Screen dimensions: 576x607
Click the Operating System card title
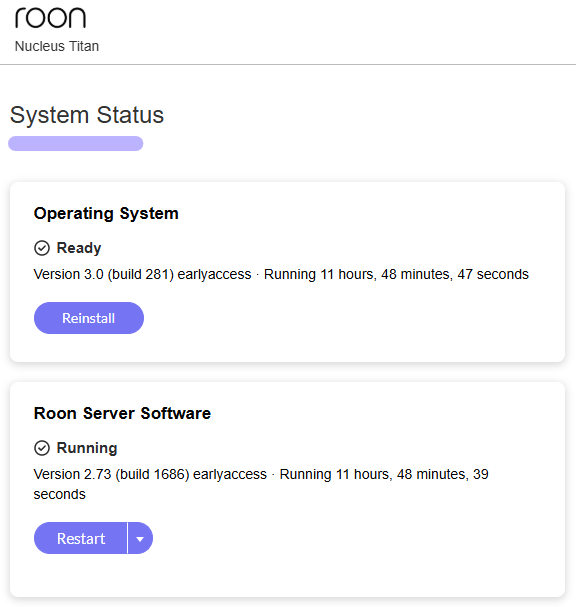[106, 213]
